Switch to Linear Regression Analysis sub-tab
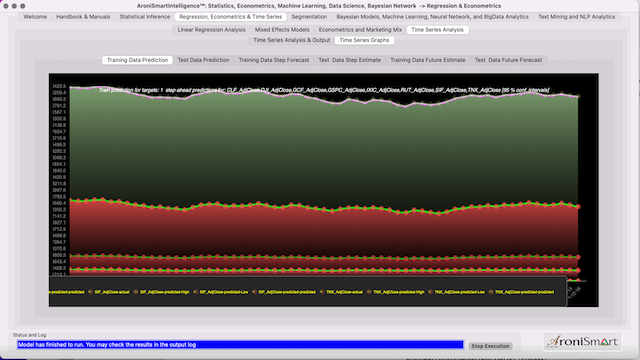This screenshot has height=360, width=640. 211,30
